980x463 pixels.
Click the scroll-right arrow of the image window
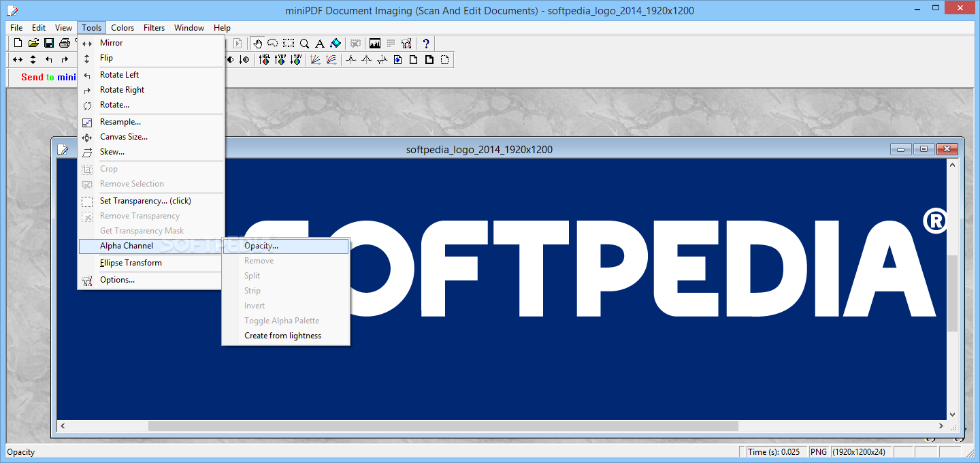(x=942, y=426)
